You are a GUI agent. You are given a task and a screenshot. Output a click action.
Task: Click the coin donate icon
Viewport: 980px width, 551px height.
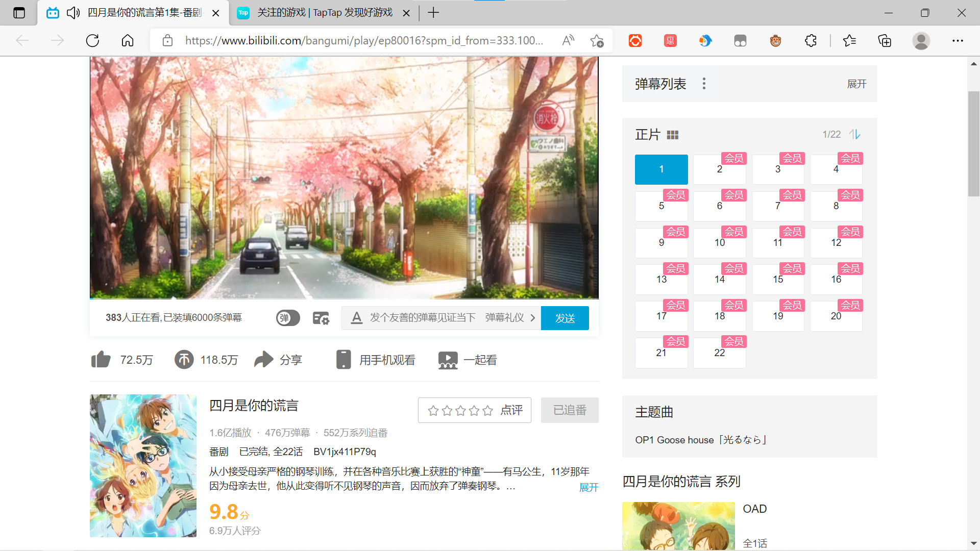[x=184, y=360]
